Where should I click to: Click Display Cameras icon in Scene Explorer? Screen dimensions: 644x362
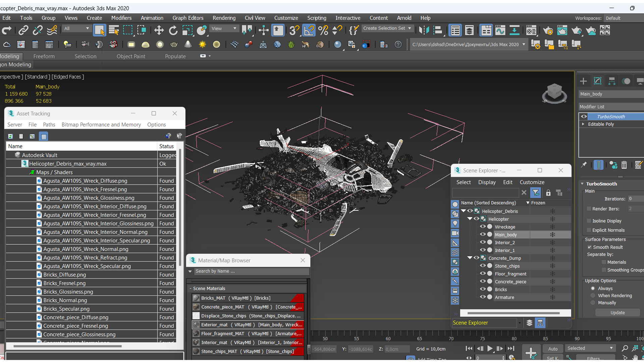pyautogui.click(x=455, y=233)
